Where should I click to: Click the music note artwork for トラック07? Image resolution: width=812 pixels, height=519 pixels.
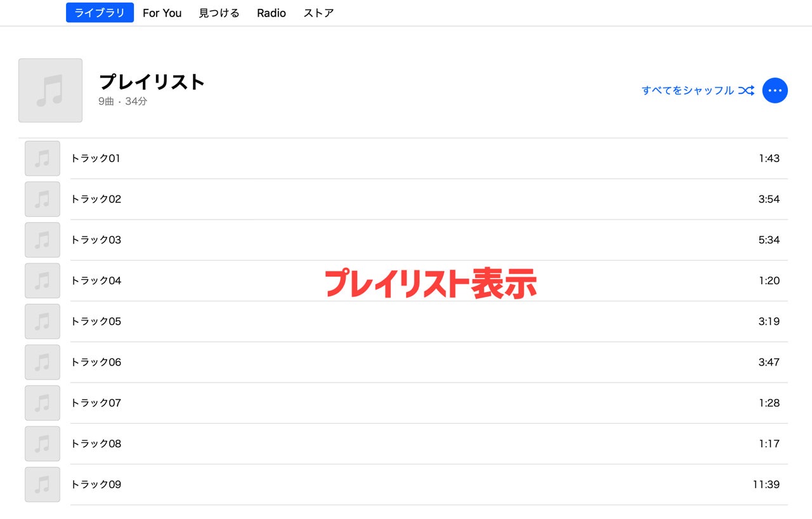43,403
